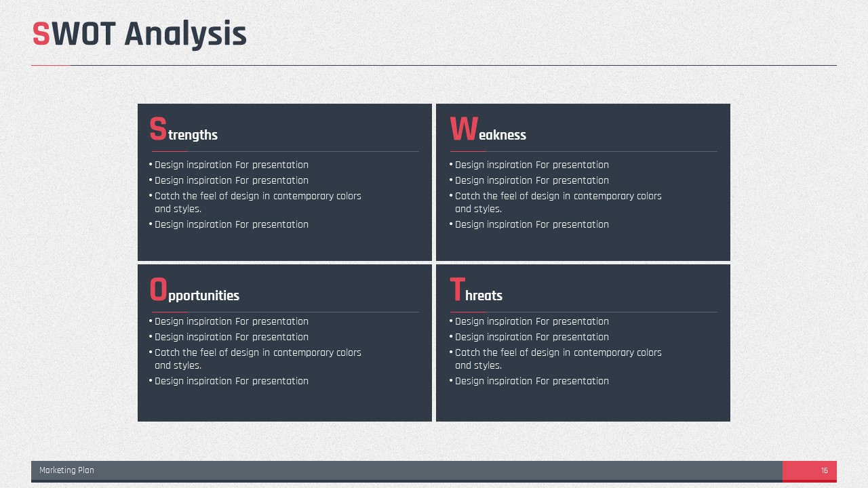Click the large red T in Threats

point(457,290)
